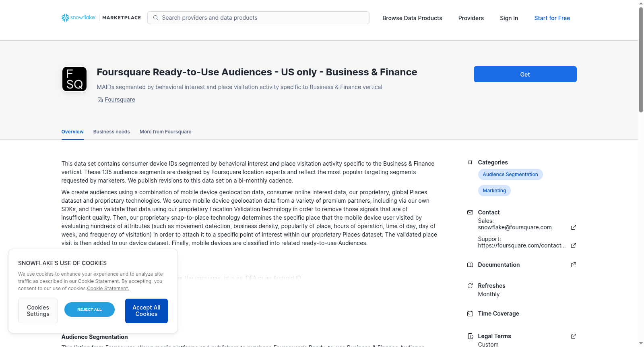Click the Refreshes circular arrow icon
Screen dimensions: 644x347
click(x=470, y=286)
